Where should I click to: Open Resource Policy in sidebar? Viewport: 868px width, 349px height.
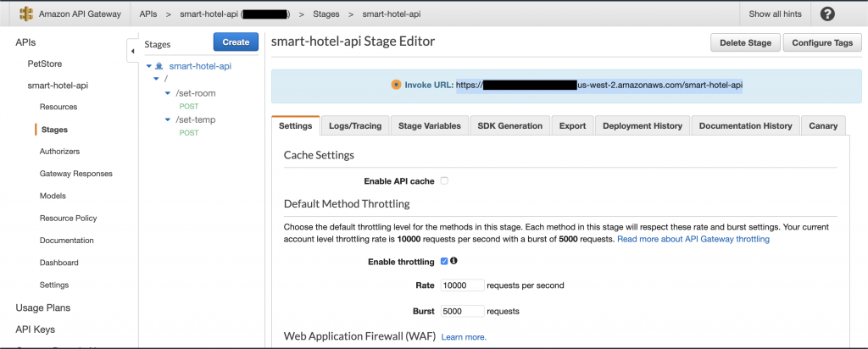click(68, 218)
